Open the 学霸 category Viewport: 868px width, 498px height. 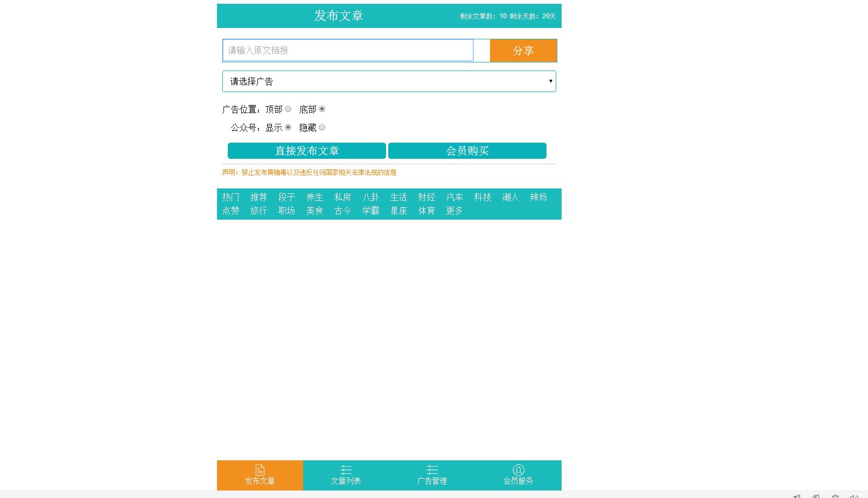coord(371,211)
